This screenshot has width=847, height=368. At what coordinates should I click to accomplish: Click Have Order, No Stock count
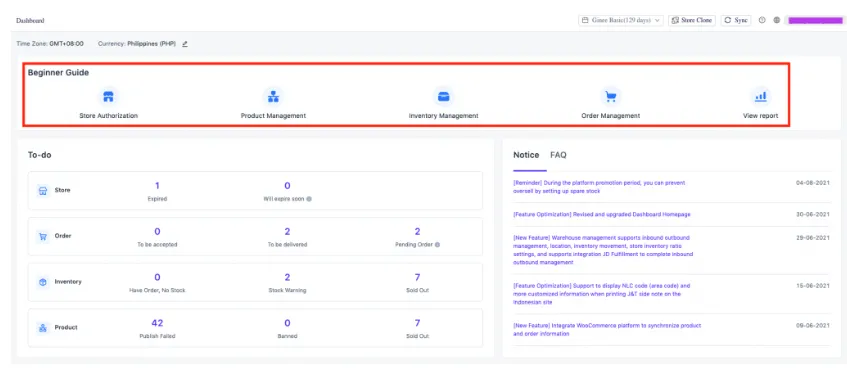(x=157, y=278)
